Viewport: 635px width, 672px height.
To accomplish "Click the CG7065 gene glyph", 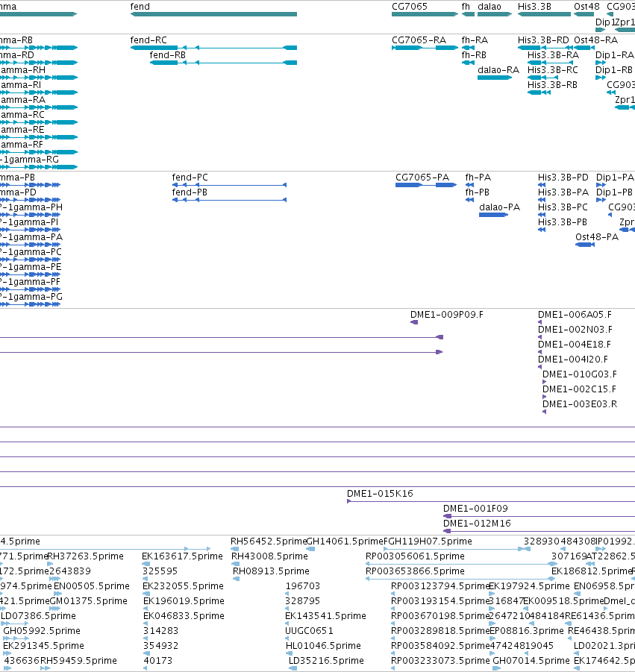I will [425, 14].
